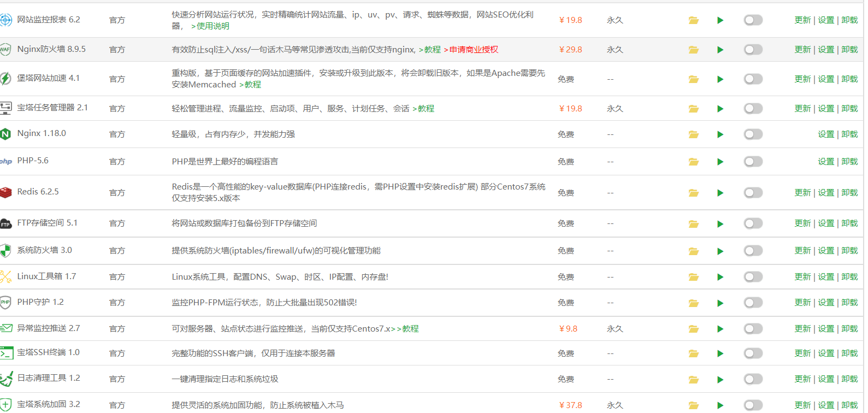Click green play icon for 堡塔网站加速

[x=720, y=79]
